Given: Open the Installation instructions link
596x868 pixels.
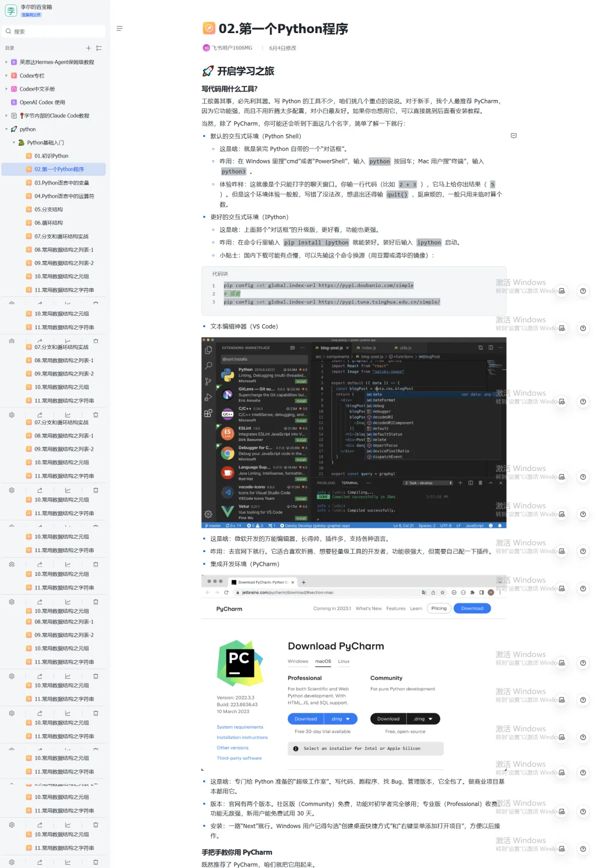Looking at the screenshot, I should (242, 738).
